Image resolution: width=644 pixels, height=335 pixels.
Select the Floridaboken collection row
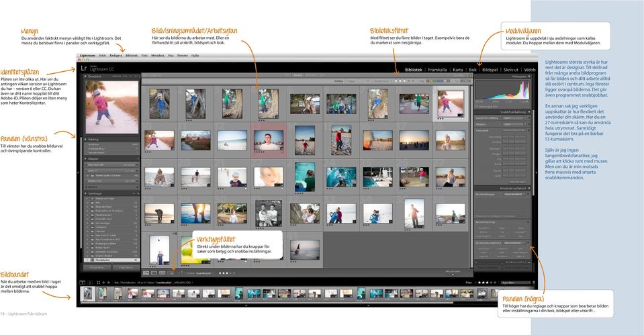pyautogui.click(x=111, y=260)
